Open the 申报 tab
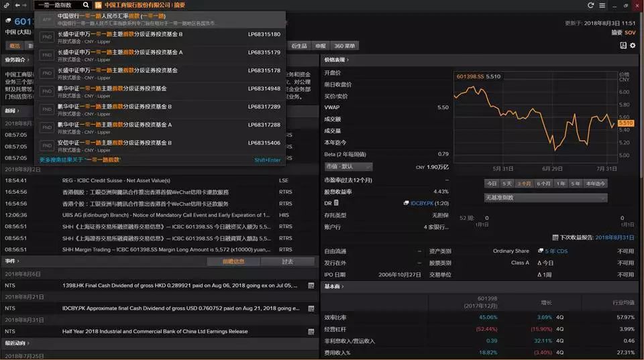 [x=321, y=46]
